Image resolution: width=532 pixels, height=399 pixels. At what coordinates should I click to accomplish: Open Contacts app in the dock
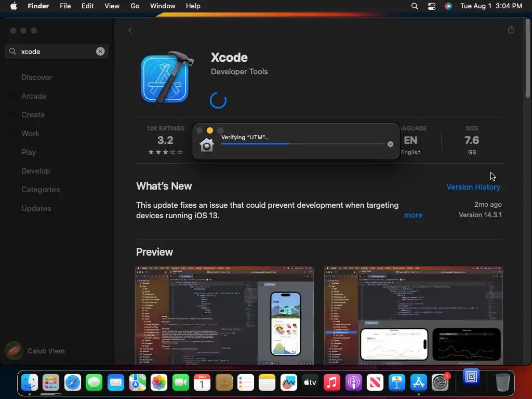point(224,383)
